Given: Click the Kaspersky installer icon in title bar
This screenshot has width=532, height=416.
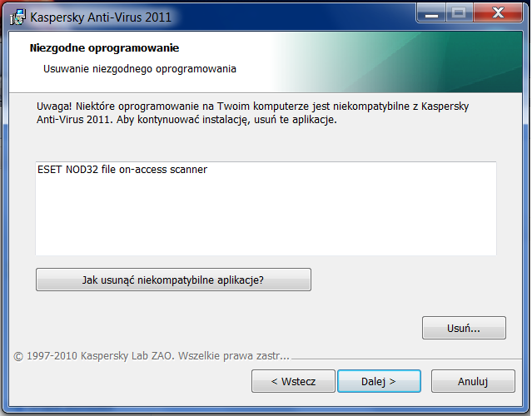Looking at the screenshot, I should point(17,17).
